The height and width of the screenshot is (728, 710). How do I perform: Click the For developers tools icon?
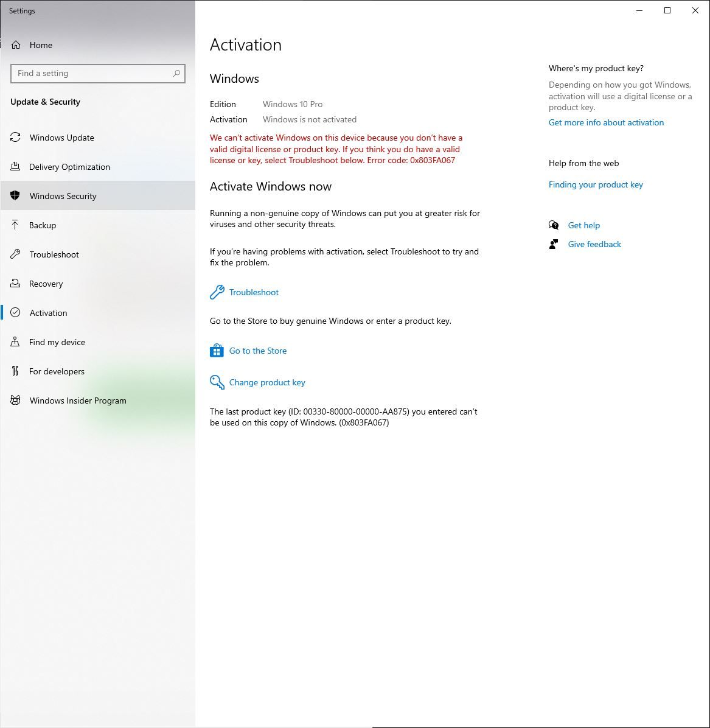(15, 371)
